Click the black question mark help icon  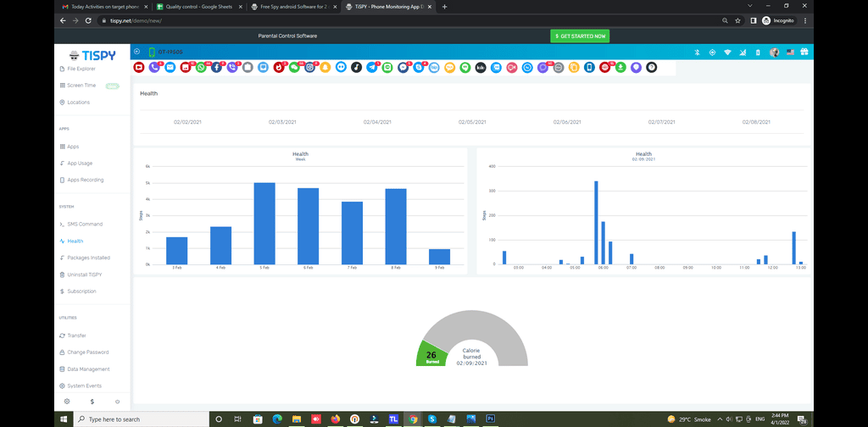[x=652, y=68]
